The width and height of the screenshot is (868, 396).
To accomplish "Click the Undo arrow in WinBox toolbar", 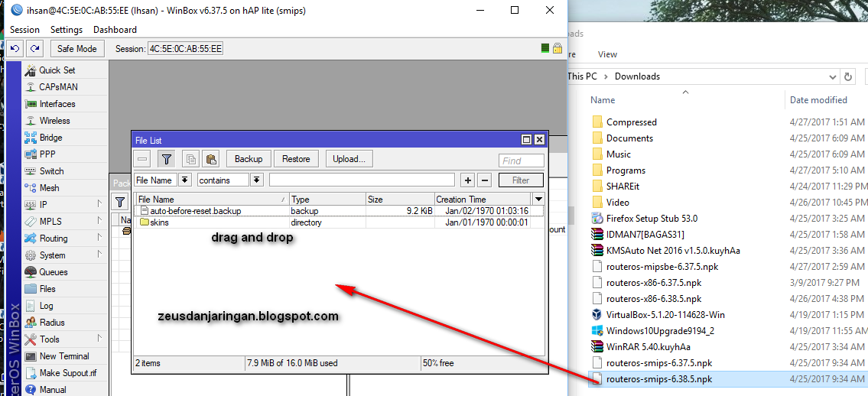I will (15, 49).
